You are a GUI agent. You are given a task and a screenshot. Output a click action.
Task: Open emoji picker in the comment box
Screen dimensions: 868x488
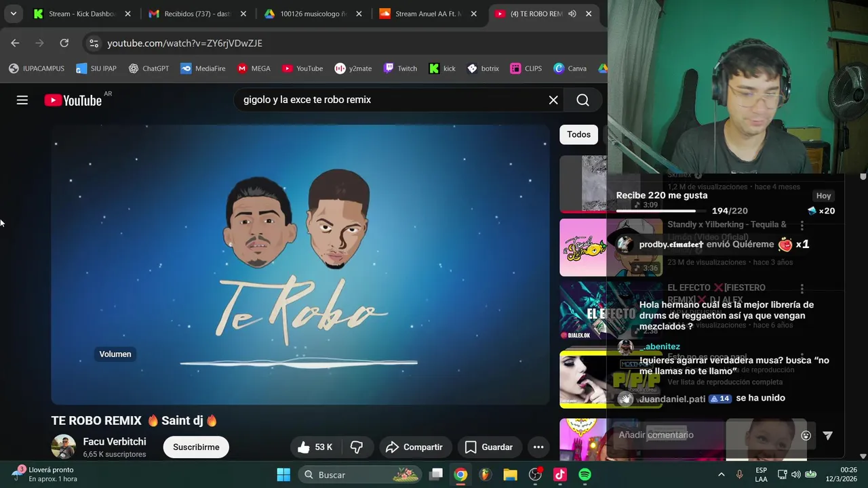coord(806,436)
